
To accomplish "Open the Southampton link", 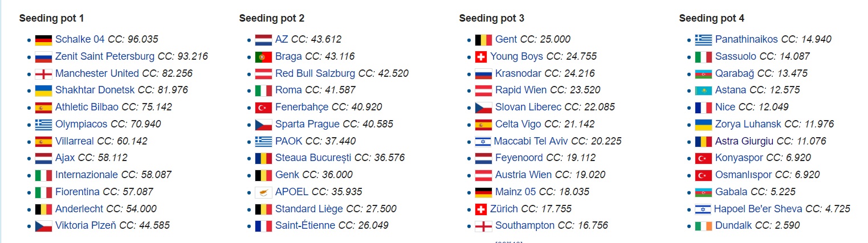I will coord(525,225).
